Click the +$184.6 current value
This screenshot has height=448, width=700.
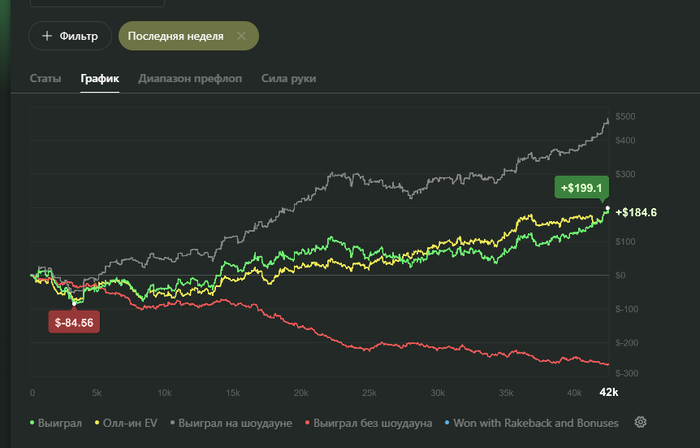(636, 213)
